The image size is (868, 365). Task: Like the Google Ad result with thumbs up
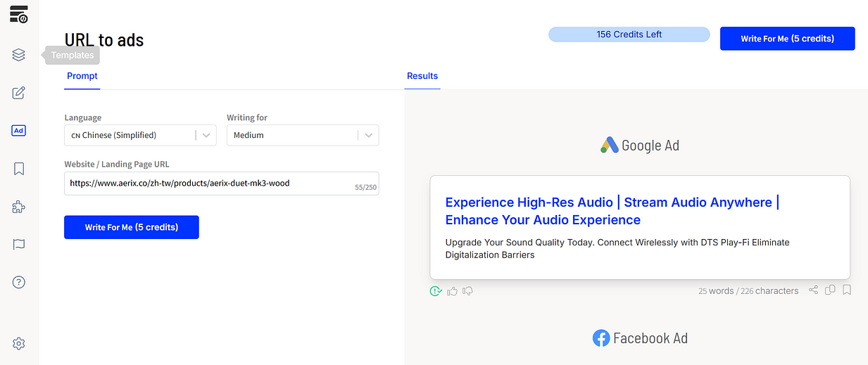pyautogui.click(x=452, y=291)
